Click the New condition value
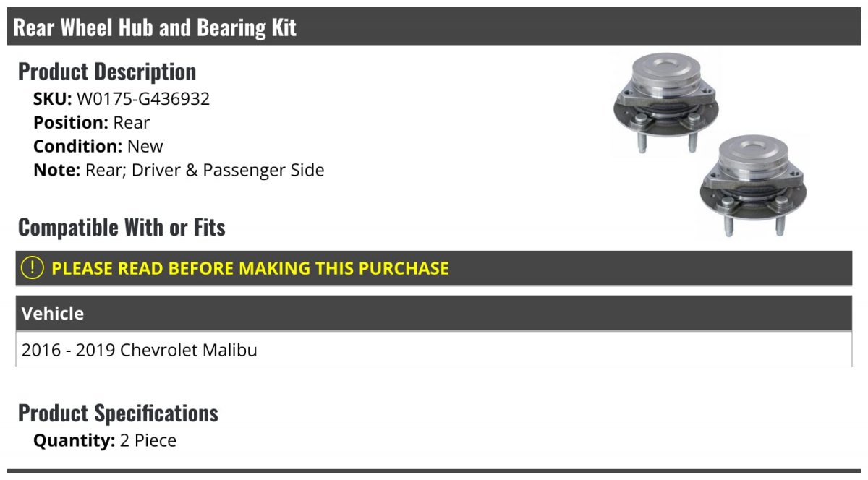This screenshot has width=868, height=480. click(145, 147)
